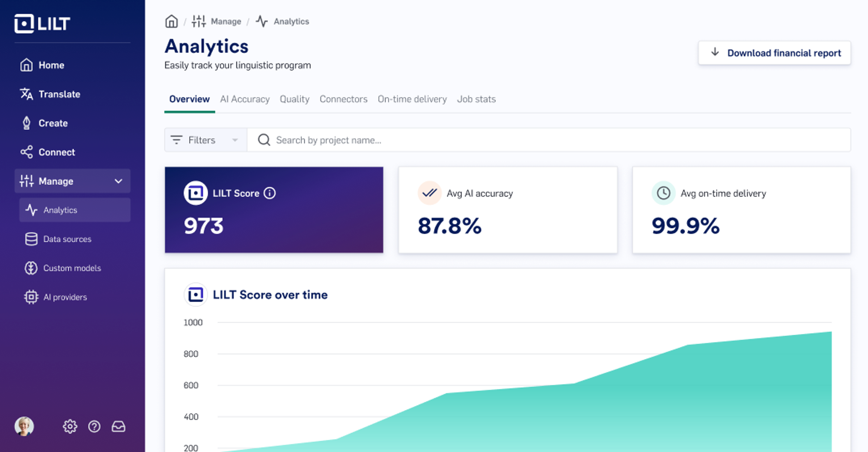
Task: Focus the Search by project name field
Action: coord(549,140)
